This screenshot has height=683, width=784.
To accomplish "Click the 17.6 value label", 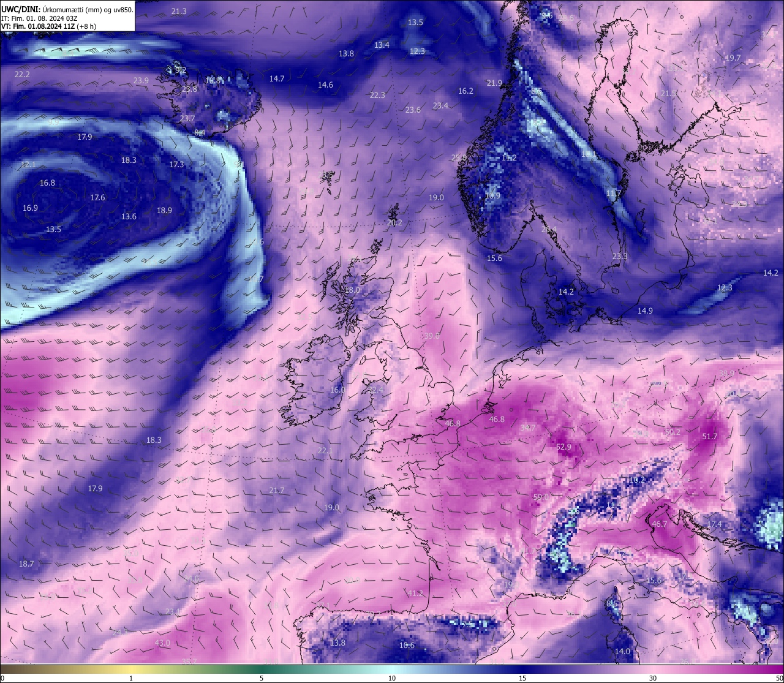I will coord(97,198).
